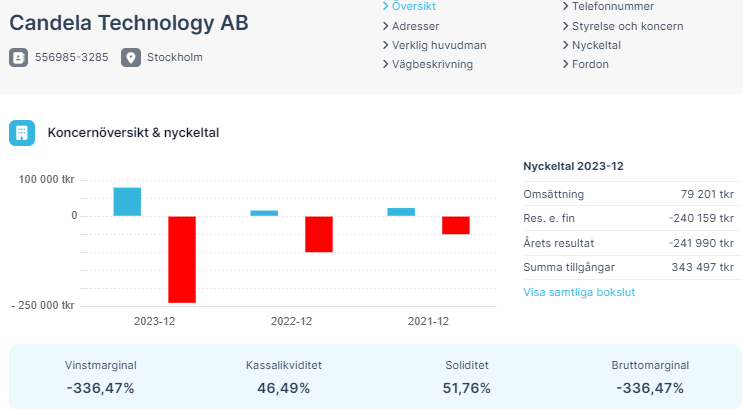Click the chevron beside Adresser
This screenshot has width=743, height=409.
[x=386, y=26]
